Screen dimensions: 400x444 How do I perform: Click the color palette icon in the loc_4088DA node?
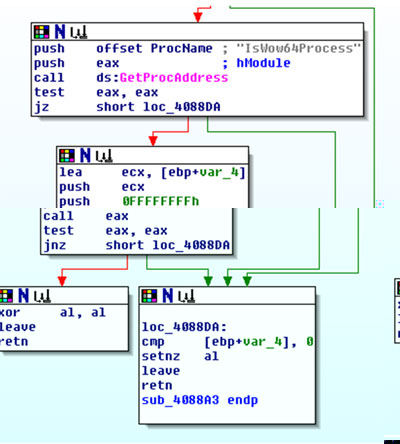pyautogui.click(x=150, y=296)
